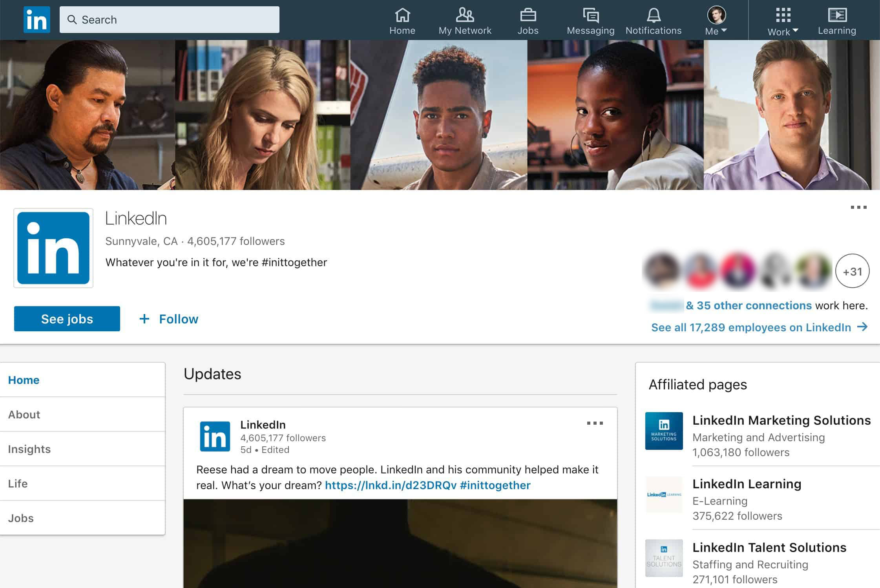The width and height of the screenshot is (880, 588).
Task: Click the +31 connections avatar circle
Action: point(852,271)
